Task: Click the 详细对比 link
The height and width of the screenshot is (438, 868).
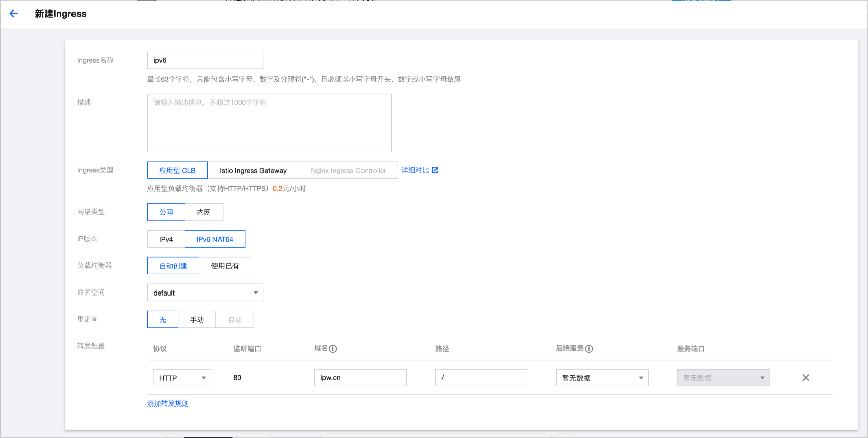Action: pos(415,170)
